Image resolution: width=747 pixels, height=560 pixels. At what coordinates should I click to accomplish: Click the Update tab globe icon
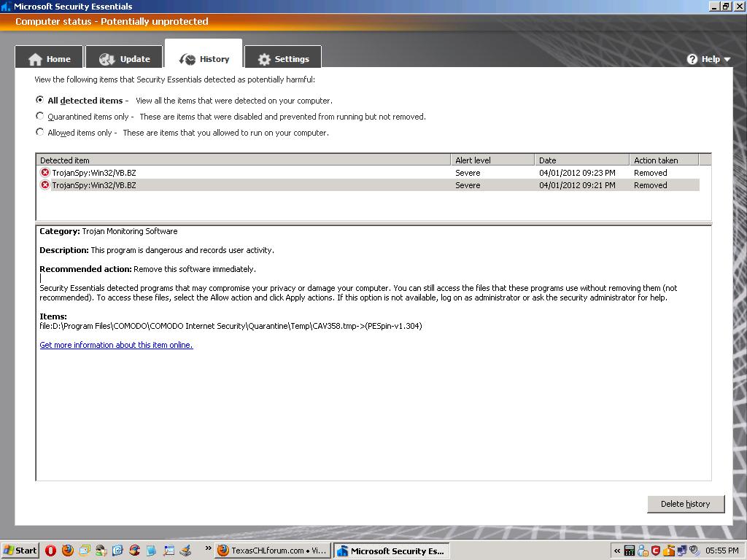[107, 59]
